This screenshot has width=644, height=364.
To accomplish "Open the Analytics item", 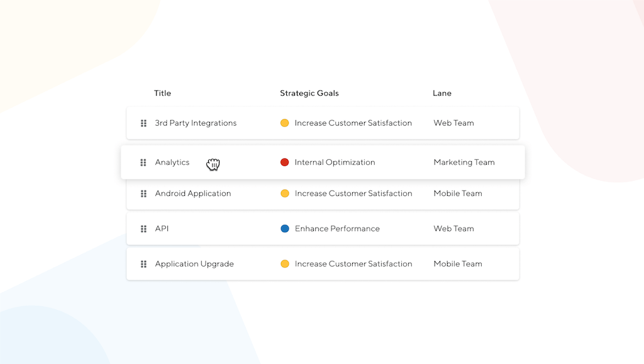I will 172,162.
